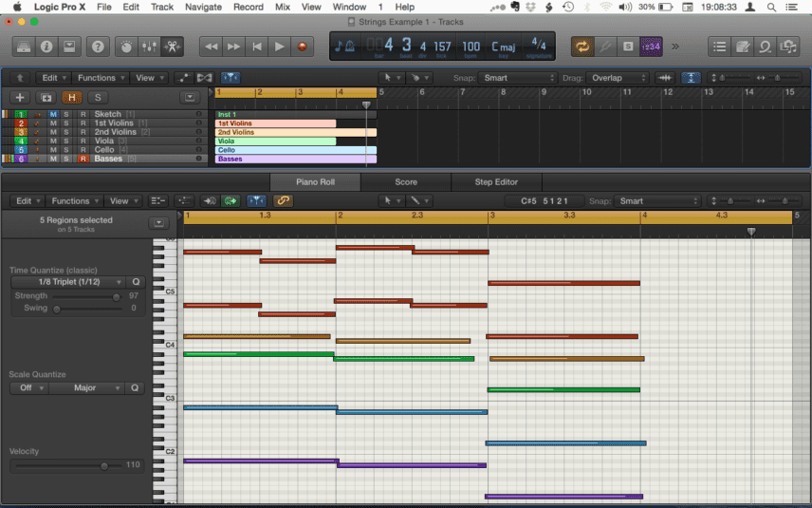Toggle the Tuner button in control bar
Viewport: 812px width, 508px height.
tap(605, 47)
